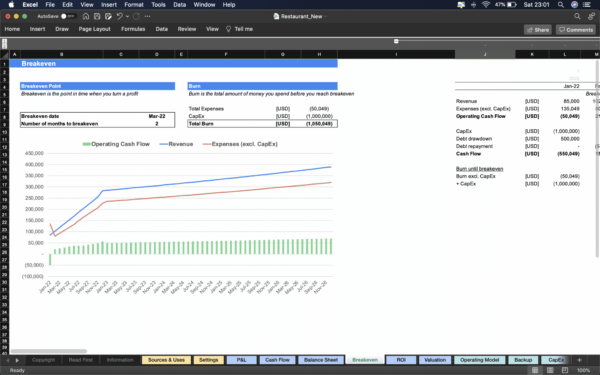Screen dimensions: 600x375
Task: Open the Insert ribbon tab
Action: (38, 29)
